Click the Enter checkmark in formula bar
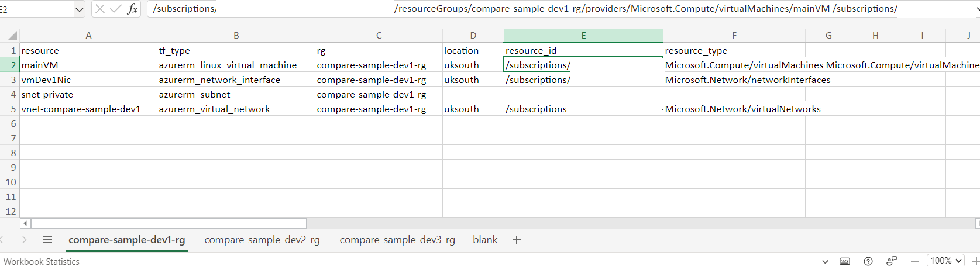980x266 pixels. click(x=116, y=9)
